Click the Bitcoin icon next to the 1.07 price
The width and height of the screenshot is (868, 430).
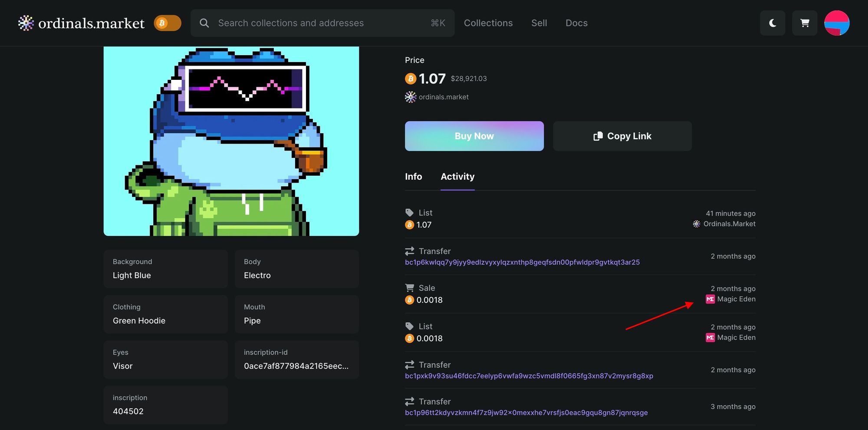tap(410, 79)
